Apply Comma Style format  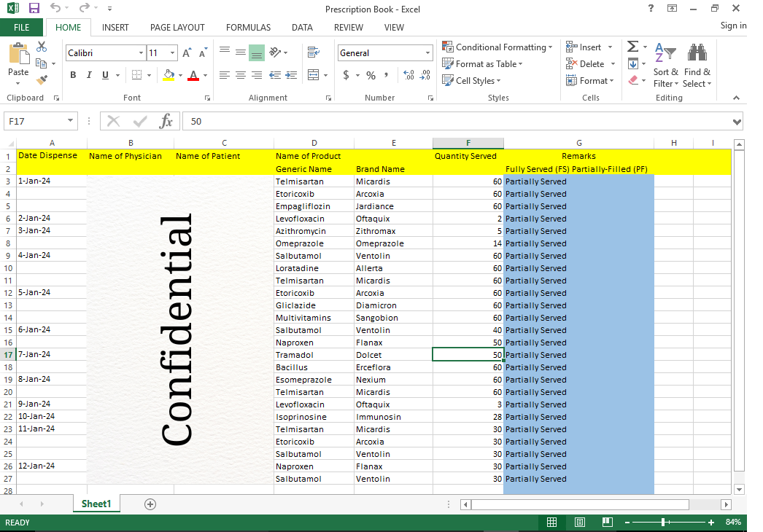(387, 75)
